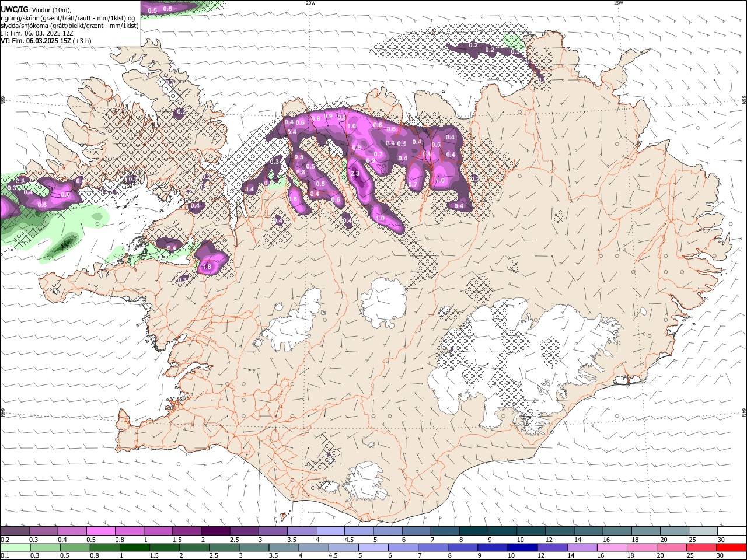Click the '0.1' label in lower legend row
This screenshot has width=747, height=560.
(5, 555)
